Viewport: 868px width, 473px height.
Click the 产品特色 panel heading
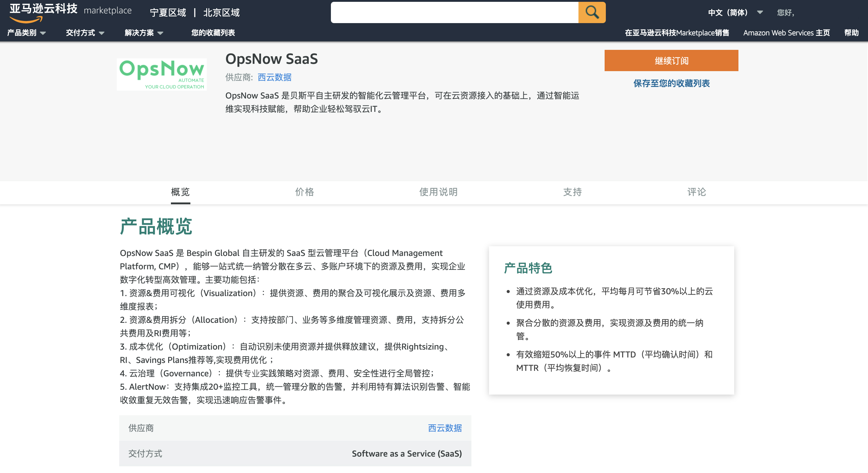pos(528,268)
